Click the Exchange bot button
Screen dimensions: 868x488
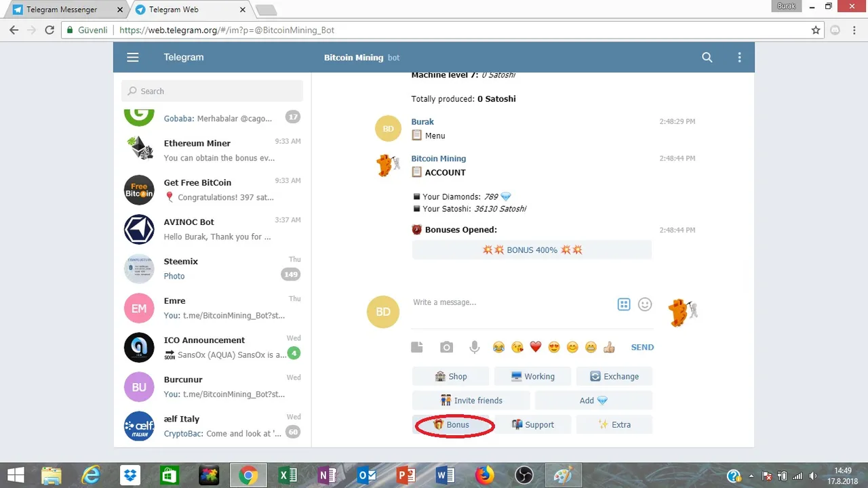[614, 376]
